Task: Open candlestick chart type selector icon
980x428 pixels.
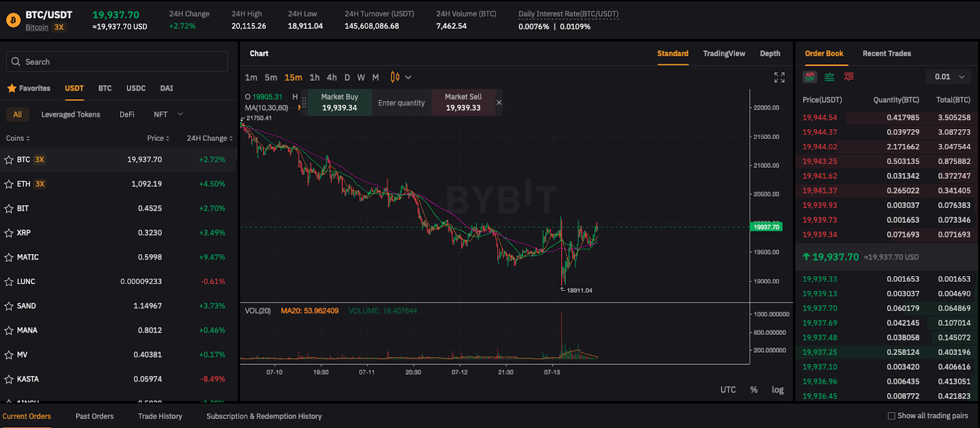Action: click(x=395, y=77)
